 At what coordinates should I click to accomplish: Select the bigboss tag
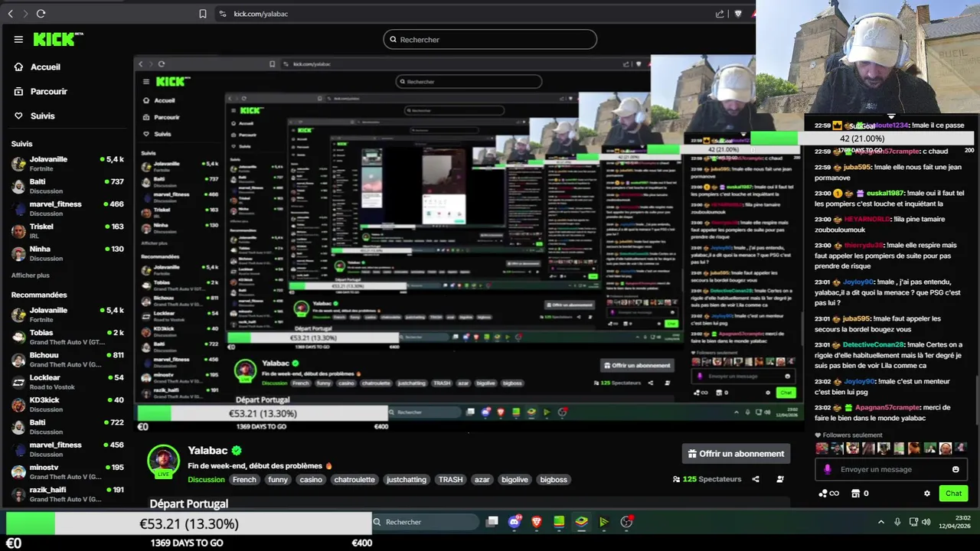click(554, 480)
